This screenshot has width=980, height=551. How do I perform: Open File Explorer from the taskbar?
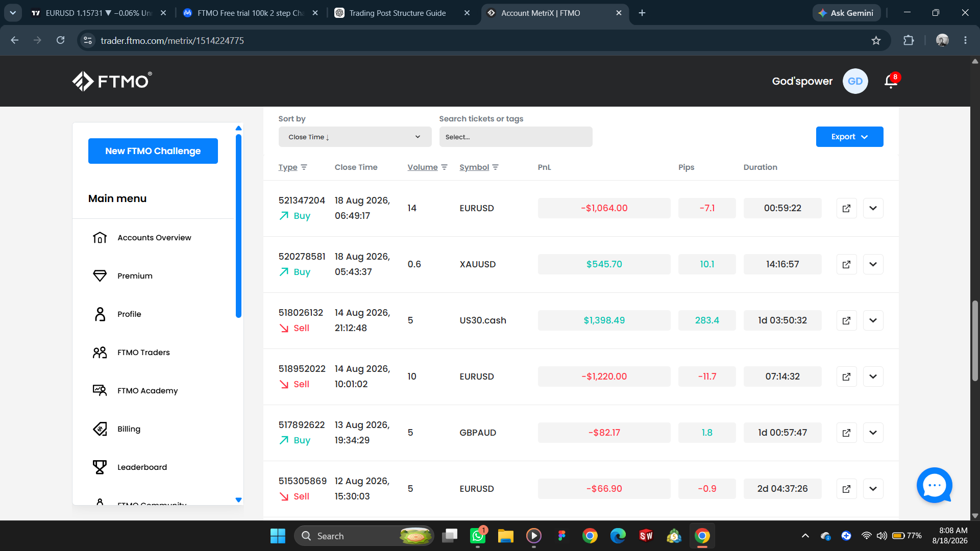(x=505, y=536)
